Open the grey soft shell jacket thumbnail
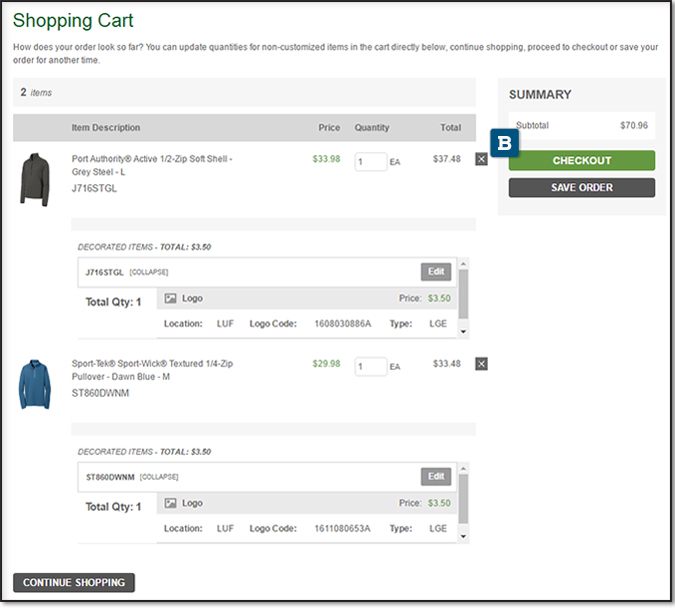 pos(34,179)
